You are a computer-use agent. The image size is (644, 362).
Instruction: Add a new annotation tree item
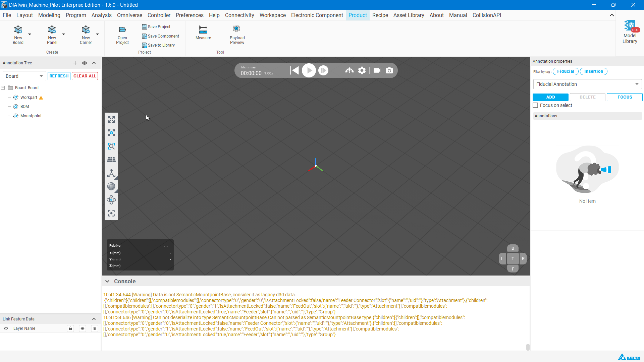(x=75, y=63)
